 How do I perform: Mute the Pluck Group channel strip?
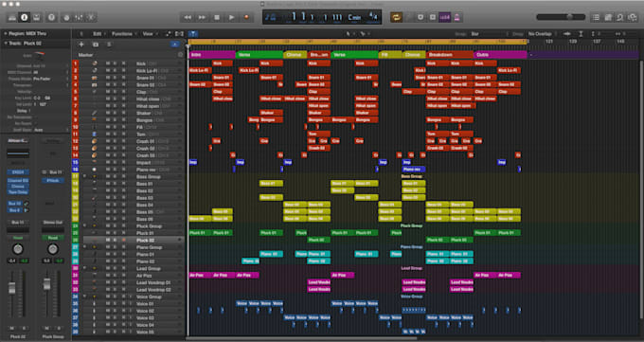[46, 328]
